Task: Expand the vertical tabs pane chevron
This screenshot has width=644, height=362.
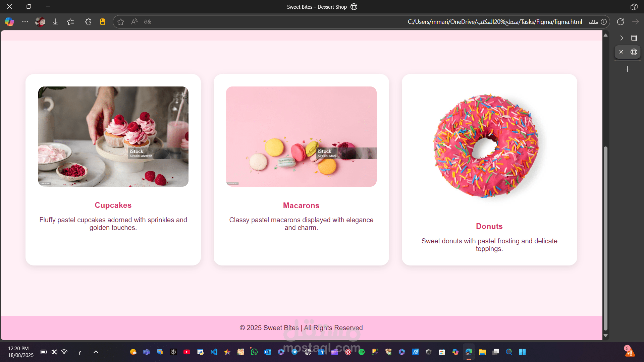Action: (622, 38)
